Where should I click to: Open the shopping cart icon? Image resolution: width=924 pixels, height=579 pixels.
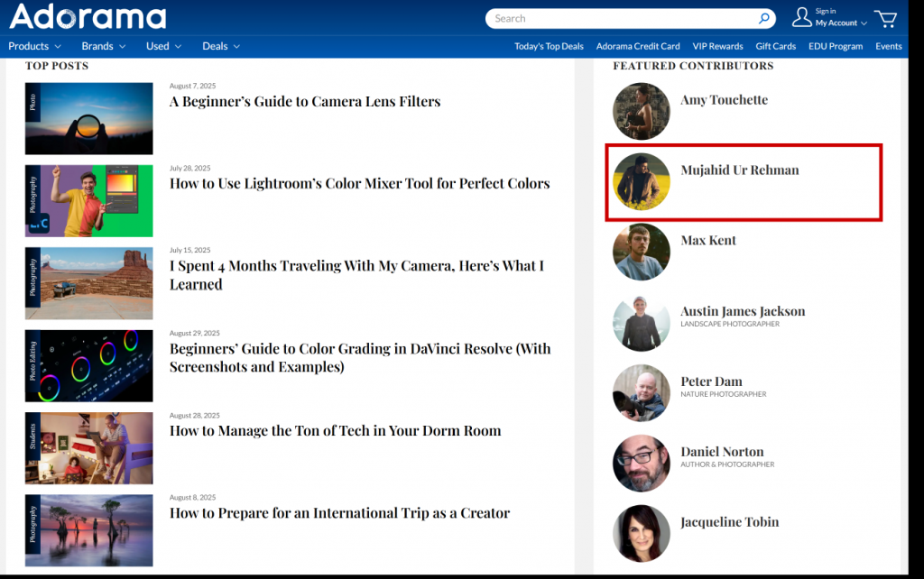click(885, 18)
